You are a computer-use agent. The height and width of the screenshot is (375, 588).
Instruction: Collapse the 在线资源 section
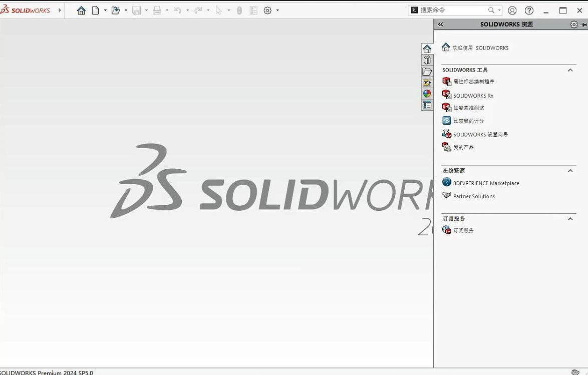tap(570, 171)
